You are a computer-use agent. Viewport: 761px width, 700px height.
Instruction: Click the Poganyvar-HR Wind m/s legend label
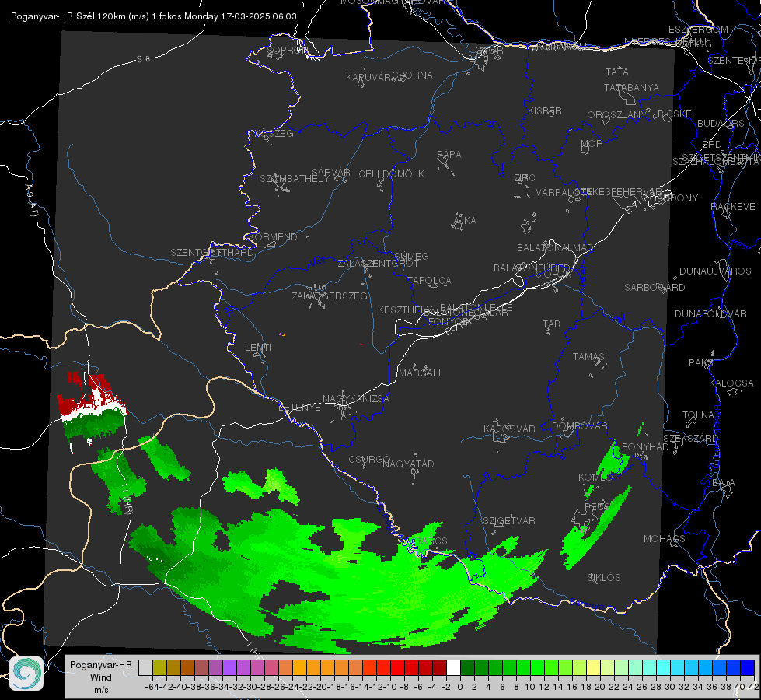100,677
